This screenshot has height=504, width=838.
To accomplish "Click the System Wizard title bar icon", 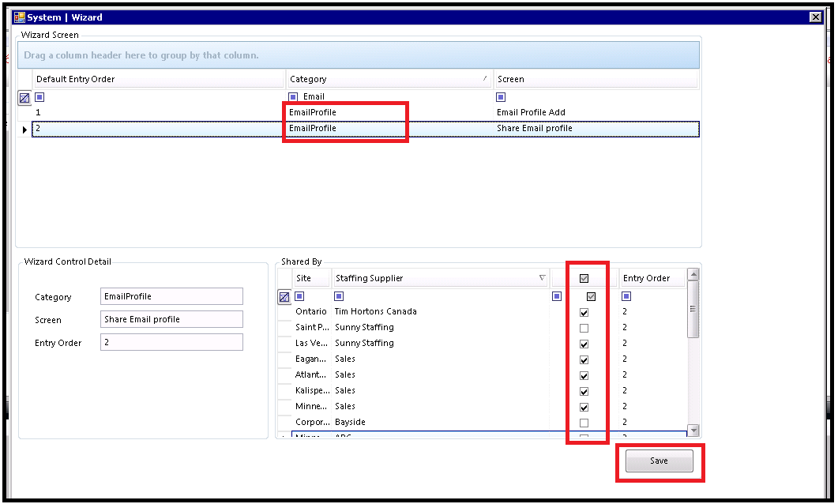I will [20, 17].
